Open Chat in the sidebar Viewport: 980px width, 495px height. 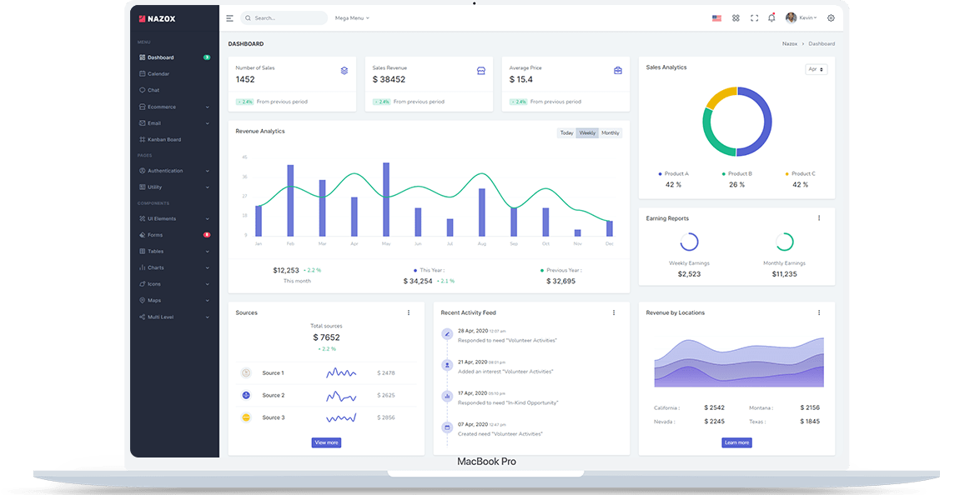(x=174, y=90)
